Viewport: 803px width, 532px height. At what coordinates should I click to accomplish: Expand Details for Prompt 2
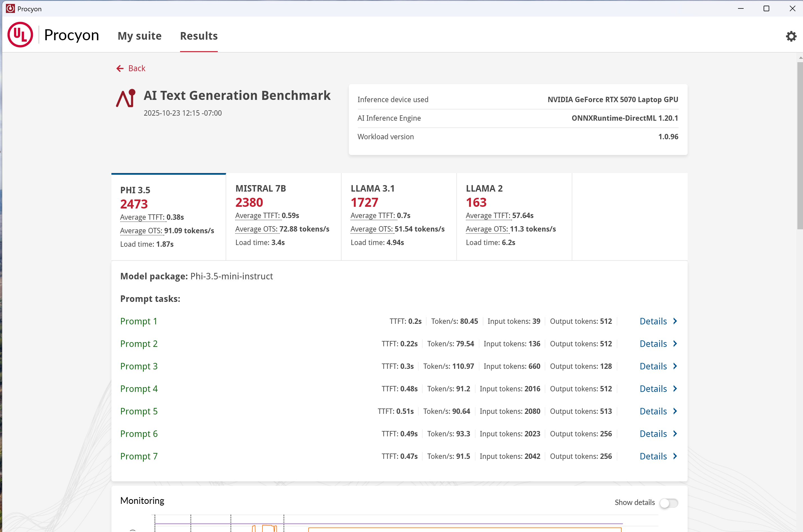(653, 344)
